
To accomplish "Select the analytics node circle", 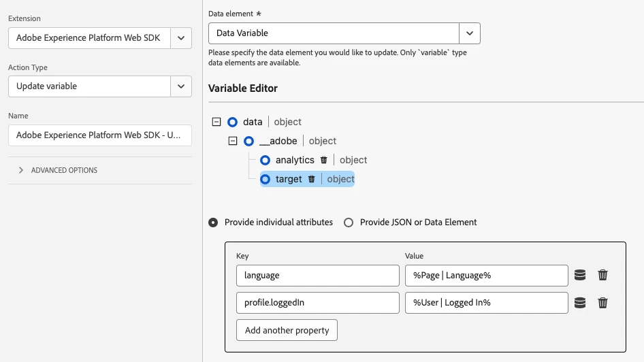I will (x=265, y=160).
